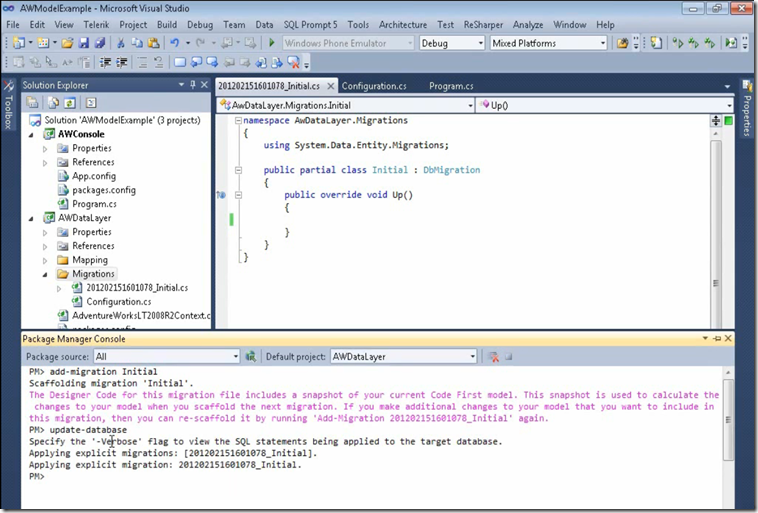Close the 201202151601078_Initial.cs tab
Screen dimensions: 758x513
pos(331,86)
